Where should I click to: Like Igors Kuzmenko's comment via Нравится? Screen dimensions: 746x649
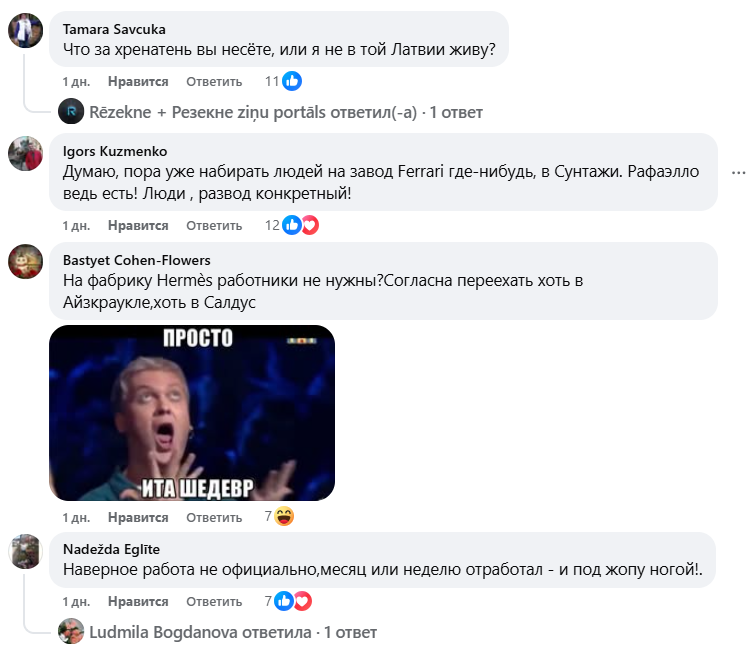pos(138,225)
